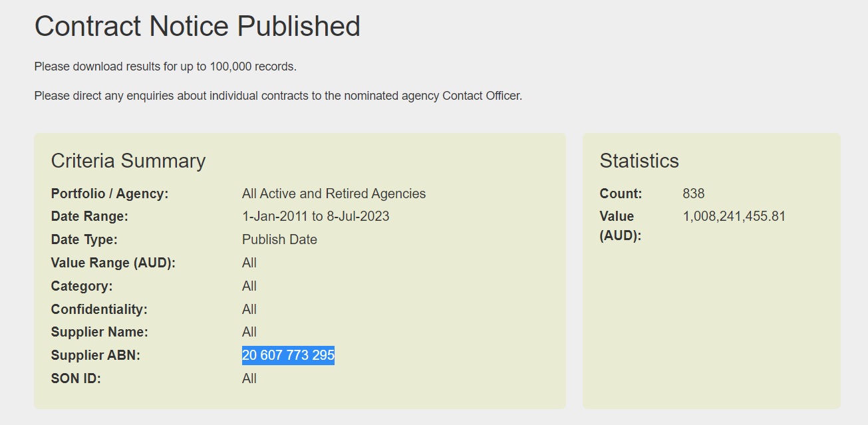The image size is (868, 425).
Task: Click the Confidentiality label
Action: pyautogui.click(x=99, y=309)
